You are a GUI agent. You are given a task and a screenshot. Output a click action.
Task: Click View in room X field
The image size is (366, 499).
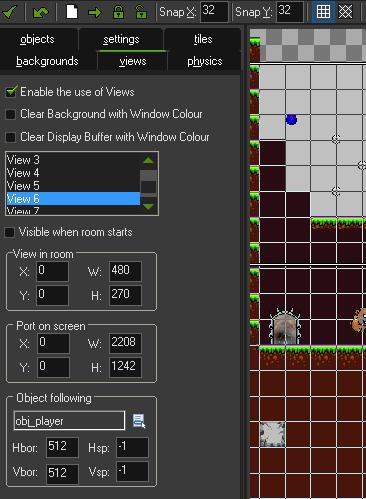[53, 271]
